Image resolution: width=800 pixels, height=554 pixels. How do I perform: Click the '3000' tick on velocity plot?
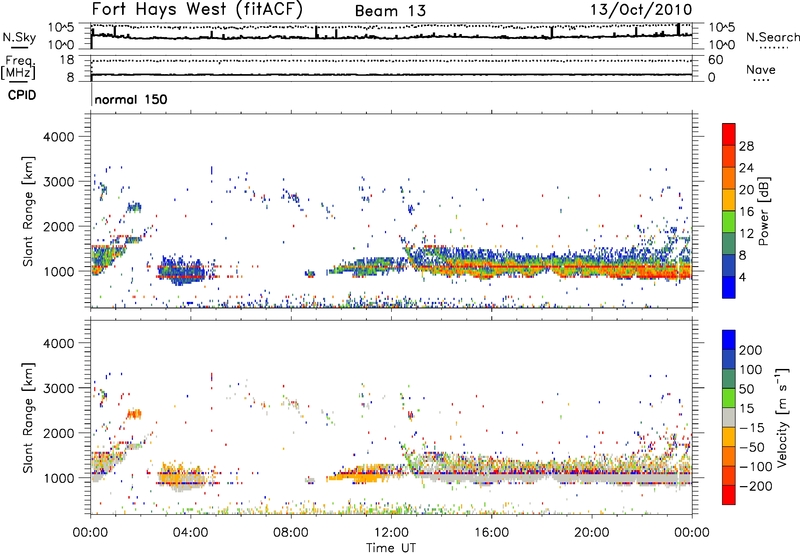tap(58, 388)
